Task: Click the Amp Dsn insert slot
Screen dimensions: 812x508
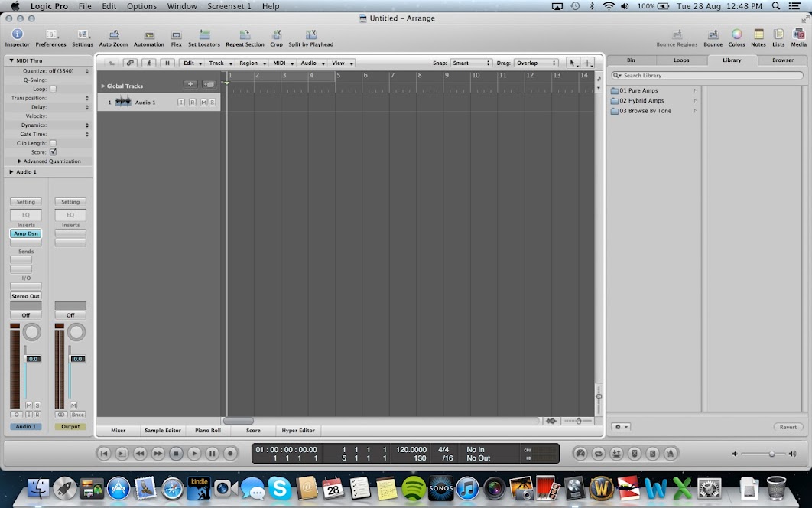Action: (x=25, y=233)
